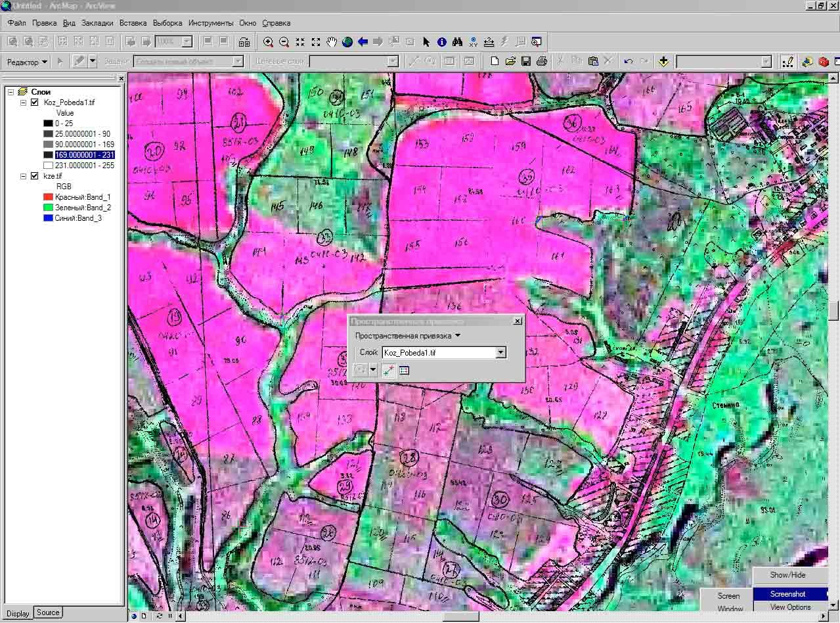Image resolution: width=840 pixels, height=623 pixels.
Task: Switch to the Source tab
Action: coord(48,612)
